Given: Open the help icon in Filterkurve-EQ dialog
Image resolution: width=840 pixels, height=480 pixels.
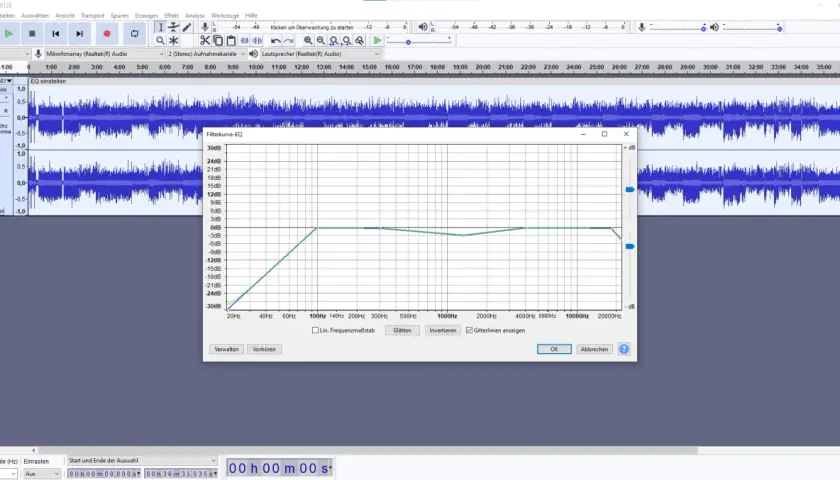Looking at the screenshot, I should tap(624, 349).
